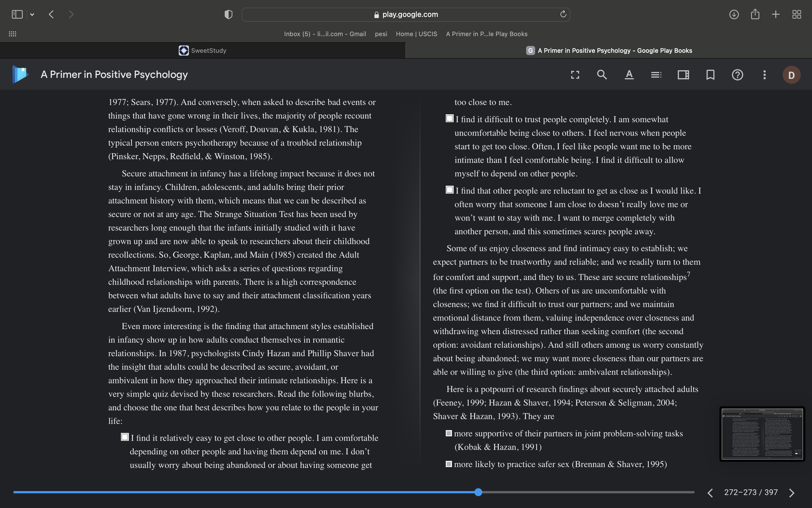Image resolution: width=812 pixels, height=508 pixels.
Task: Open the Home | USCIS favorite
Action: pos(416,34)
